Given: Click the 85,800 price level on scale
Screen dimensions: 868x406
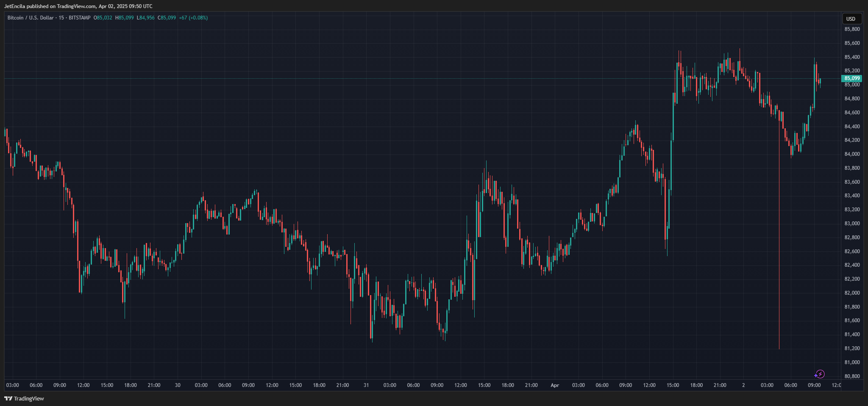Looking at the screenshot, I should click(x=852, y=29).
